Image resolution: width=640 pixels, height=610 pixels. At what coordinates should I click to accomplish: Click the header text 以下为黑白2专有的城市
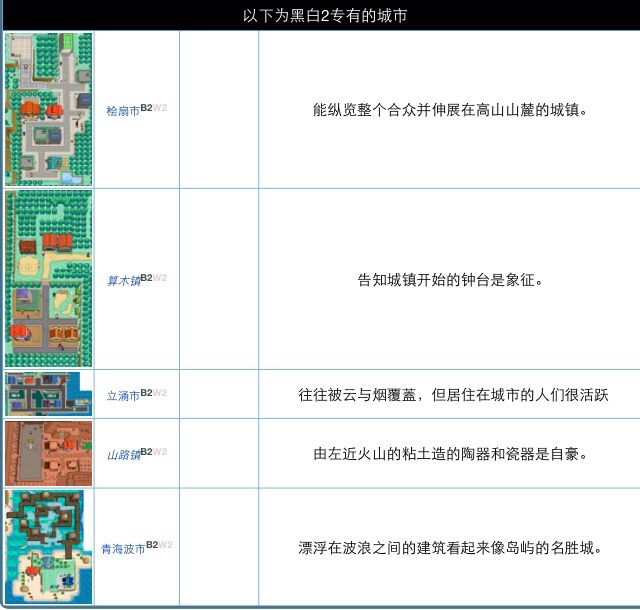tap(325, 16)
